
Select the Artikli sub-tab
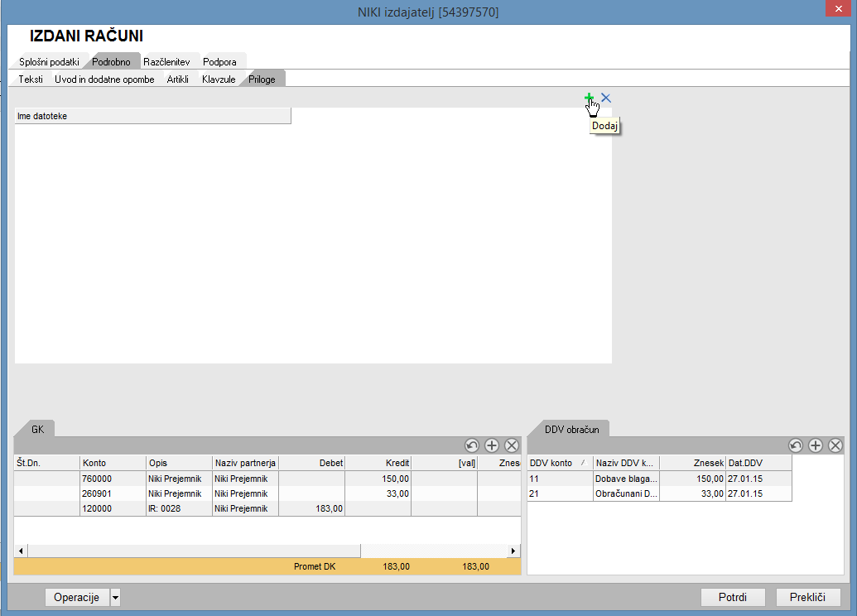178,79
